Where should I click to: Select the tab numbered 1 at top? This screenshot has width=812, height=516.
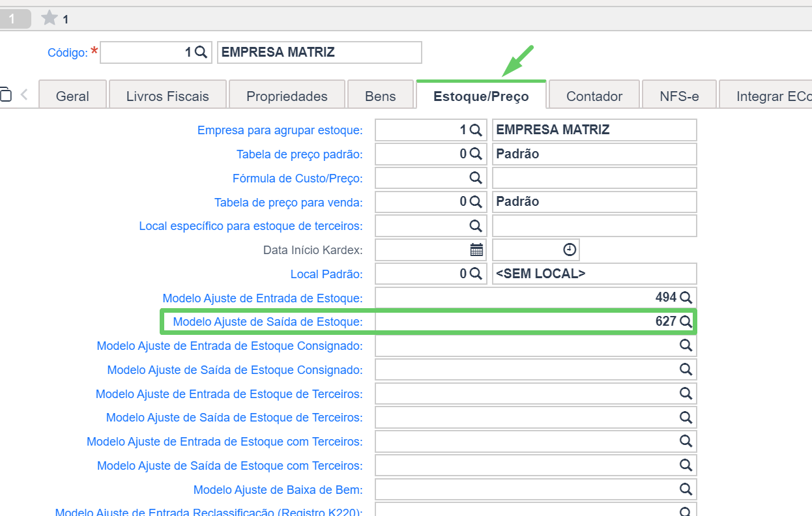(x=14, y=19)
